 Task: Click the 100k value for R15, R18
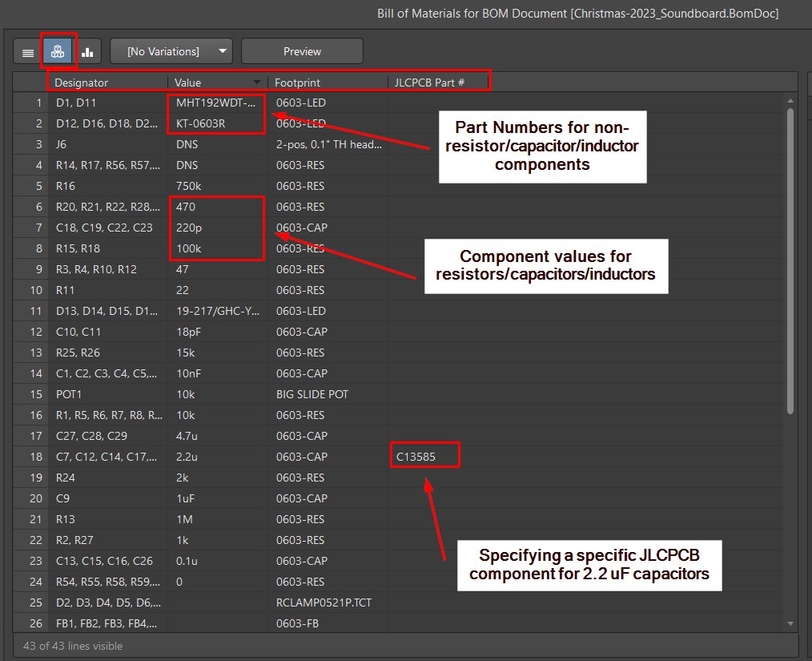pos(218,248)
